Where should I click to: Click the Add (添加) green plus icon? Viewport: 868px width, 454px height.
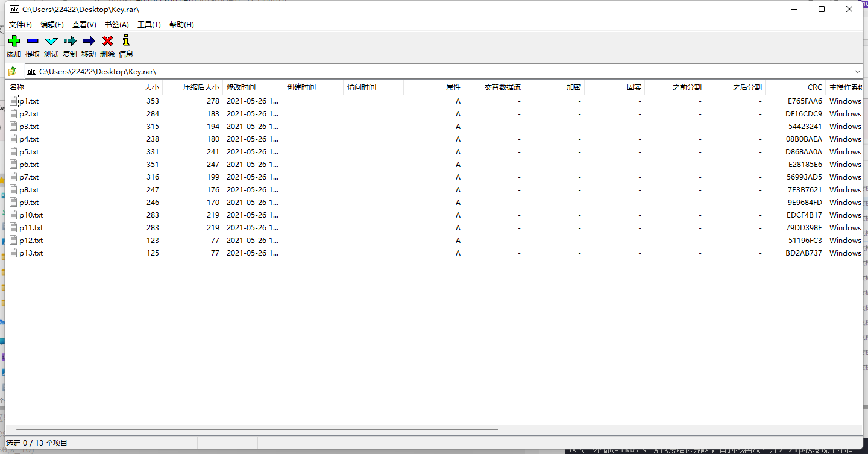tap(14, 41)
